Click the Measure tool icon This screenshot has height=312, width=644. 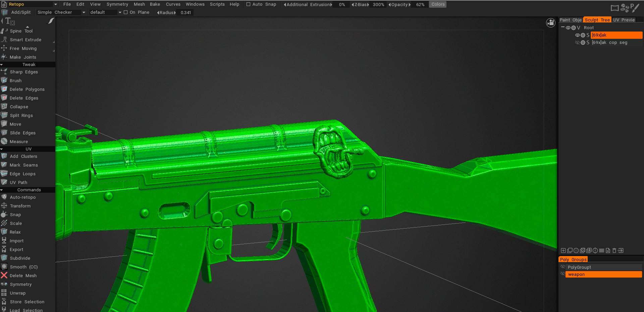click(4, 141)
